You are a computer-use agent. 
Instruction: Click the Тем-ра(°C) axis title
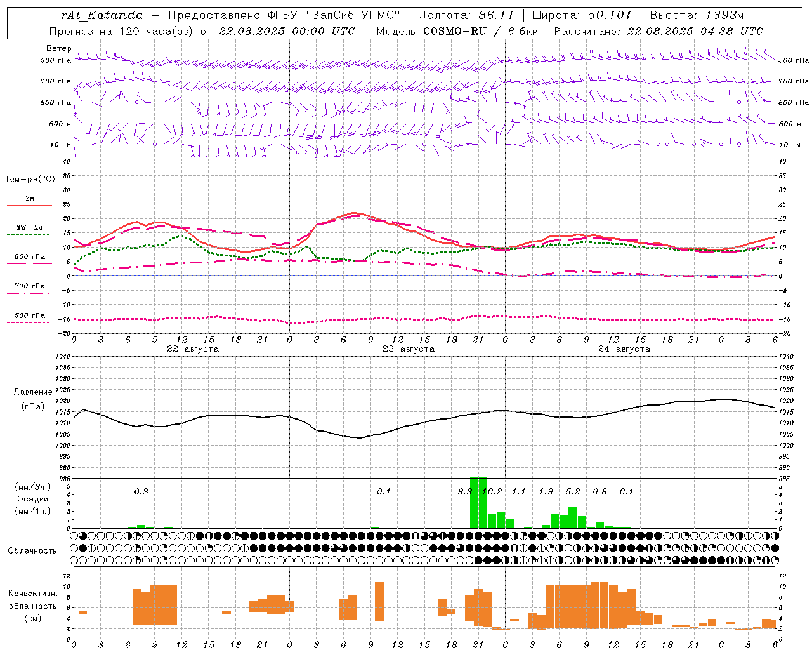pos(30,180)
